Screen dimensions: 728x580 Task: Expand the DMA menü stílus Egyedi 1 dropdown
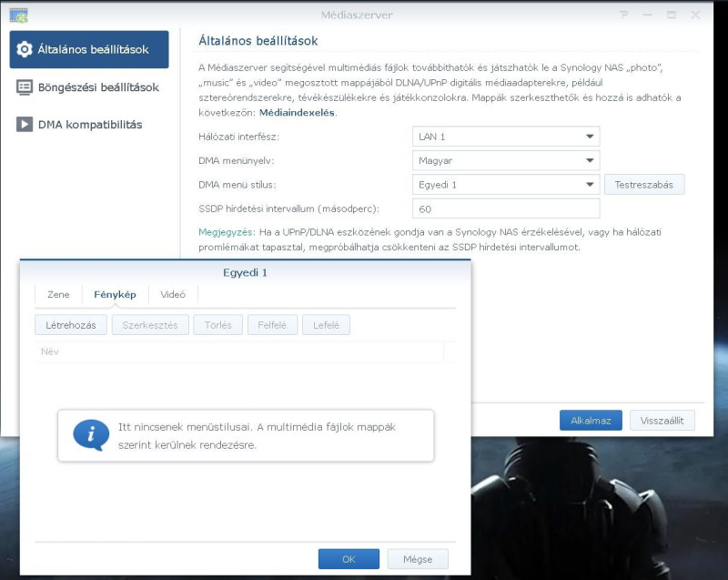[x=506, y=185]
